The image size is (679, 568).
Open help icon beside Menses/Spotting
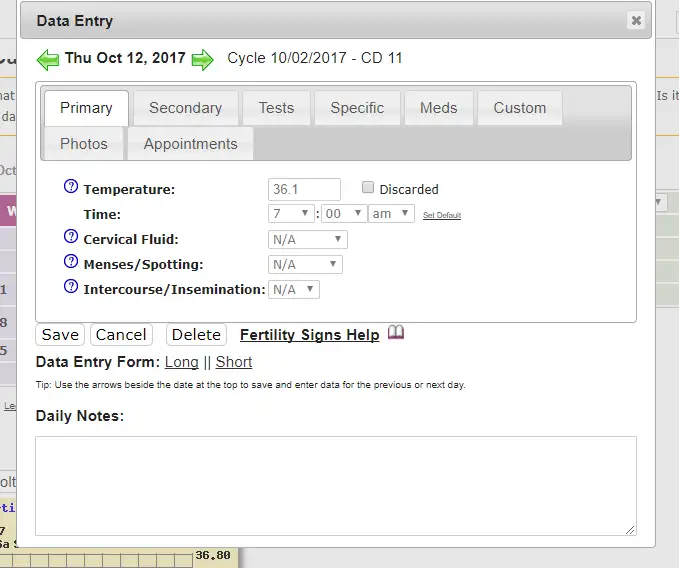pyautogui.click(x=71, y=262)
